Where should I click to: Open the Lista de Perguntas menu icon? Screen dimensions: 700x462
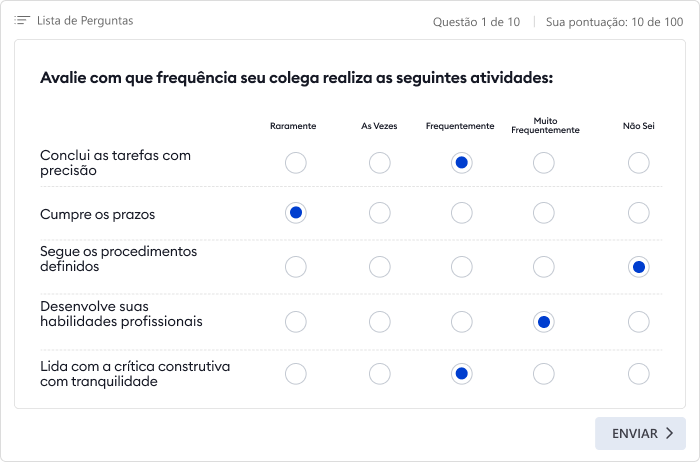(22, 21)
